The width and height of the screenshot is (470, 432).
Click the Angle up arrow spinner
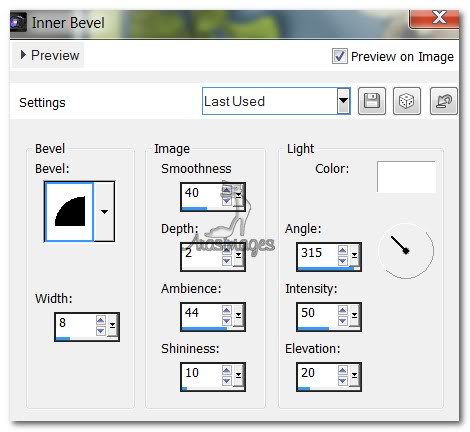tap(343, 250)
